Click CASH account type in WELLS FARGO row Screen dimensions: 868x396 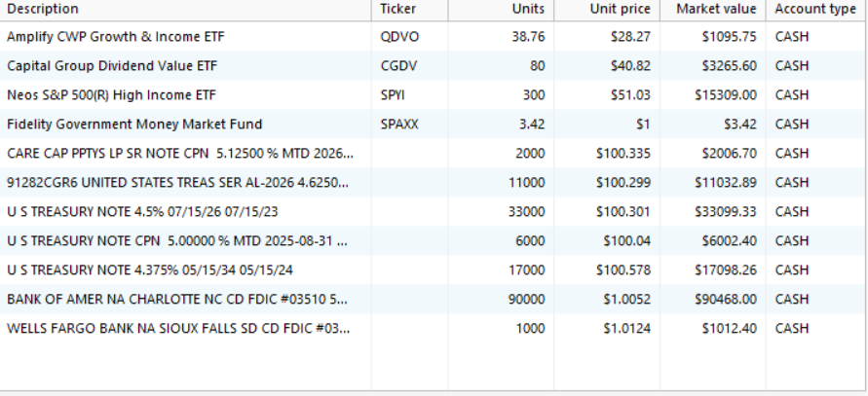[792, 329]
